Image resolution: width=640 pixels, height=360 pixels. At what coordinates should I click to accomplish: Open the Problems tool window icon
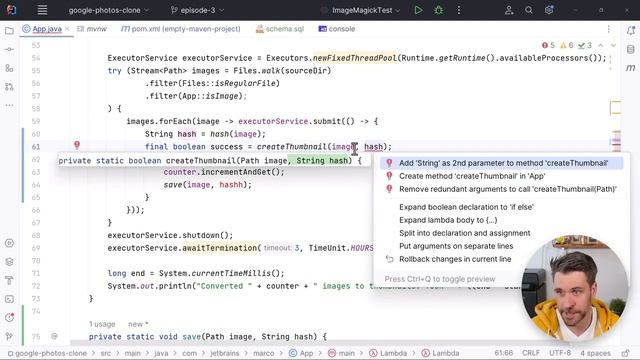pyautogui.click(x=9, y=318)
